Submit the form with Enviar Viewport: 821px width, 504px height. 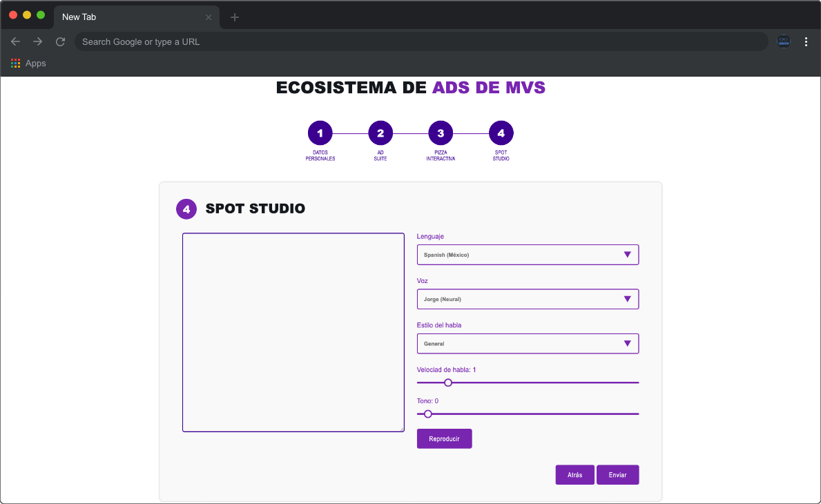click(x=618, y=475)
